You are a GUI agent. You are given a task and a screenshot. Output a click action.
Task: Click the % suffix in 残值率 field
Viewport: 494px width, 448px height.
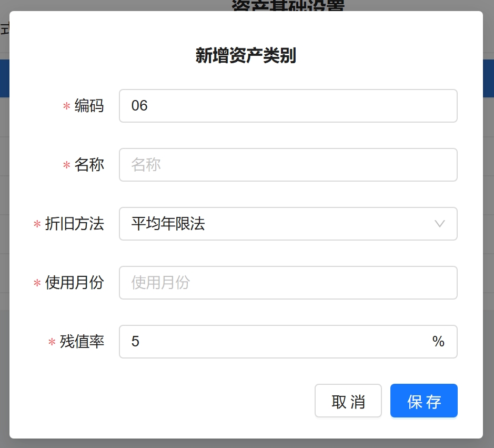pyautogui.click(x=438, y=342)
